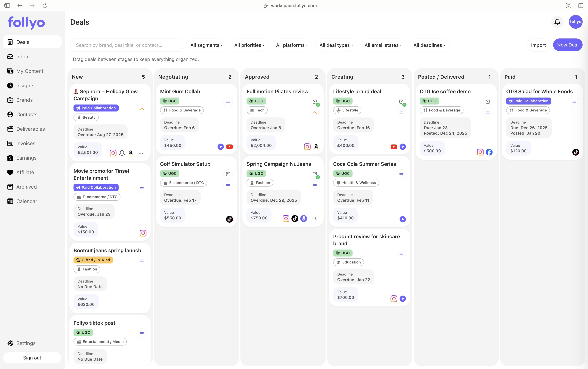Click the Facebook icon on OTG Ice coffee demo
This screenshot has height=369, width=588.
489,152
